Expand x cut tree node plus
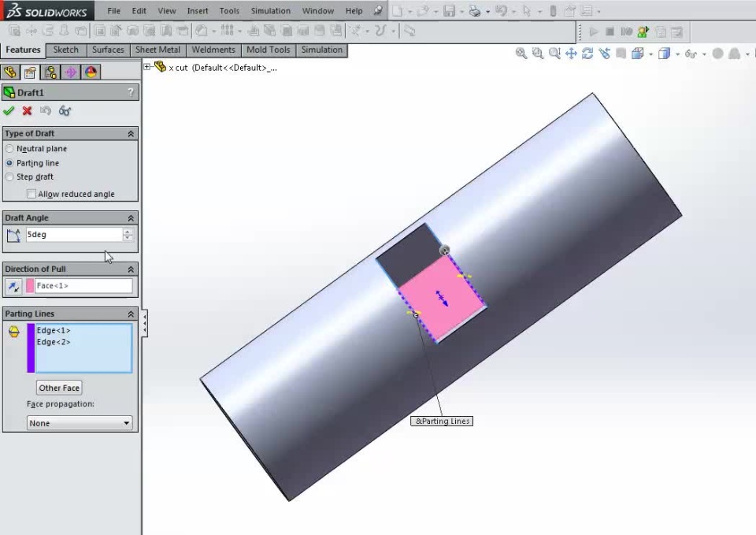Screen dimensions: 756x535 147,67
